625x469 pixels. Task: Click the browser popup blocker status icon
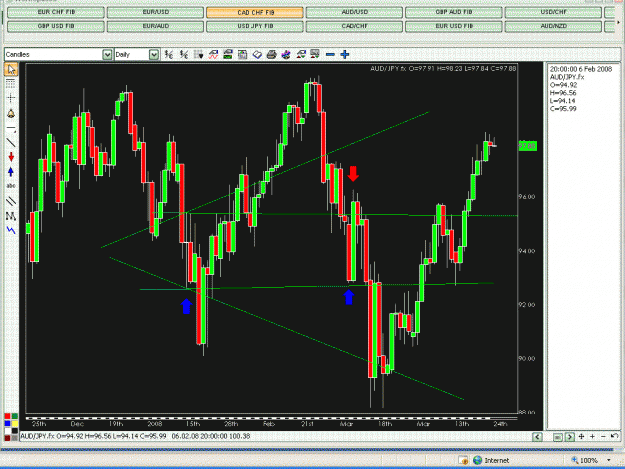click(x=463, y=461)
